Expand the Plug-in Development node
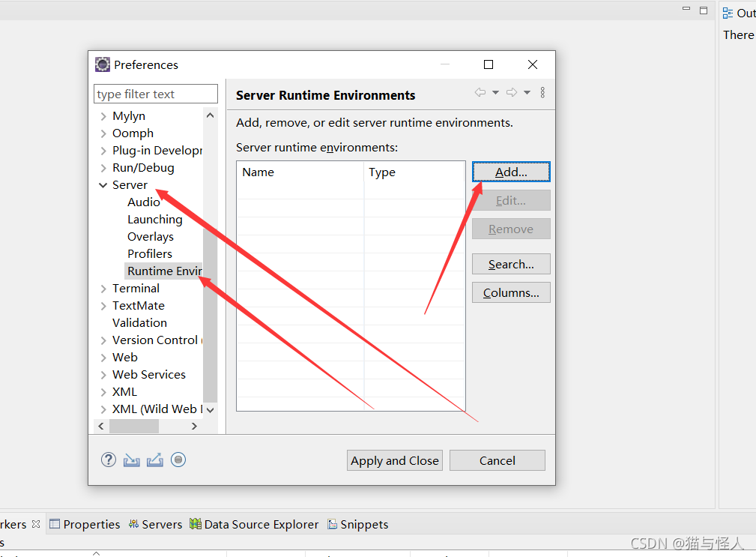Image resolution: width=756 pixels, height=557 pixels. coord(103,151)
